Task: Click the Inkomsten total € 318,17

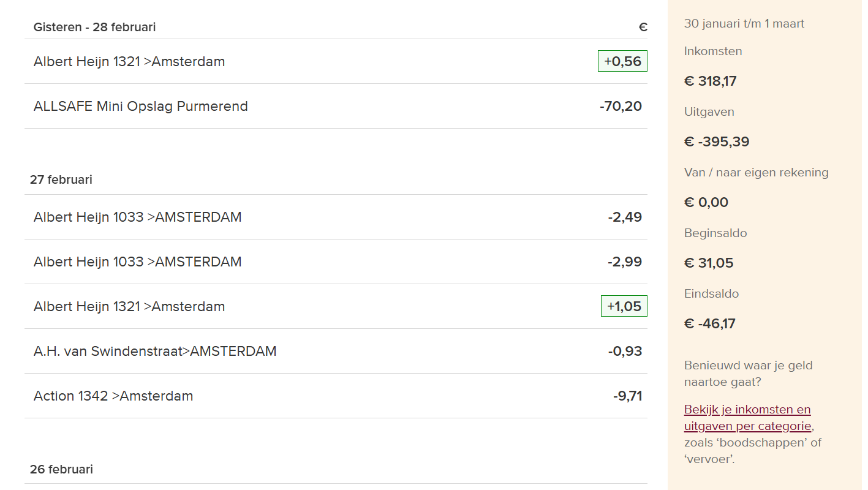Action: pyautogui.click(x=710, y=81)
